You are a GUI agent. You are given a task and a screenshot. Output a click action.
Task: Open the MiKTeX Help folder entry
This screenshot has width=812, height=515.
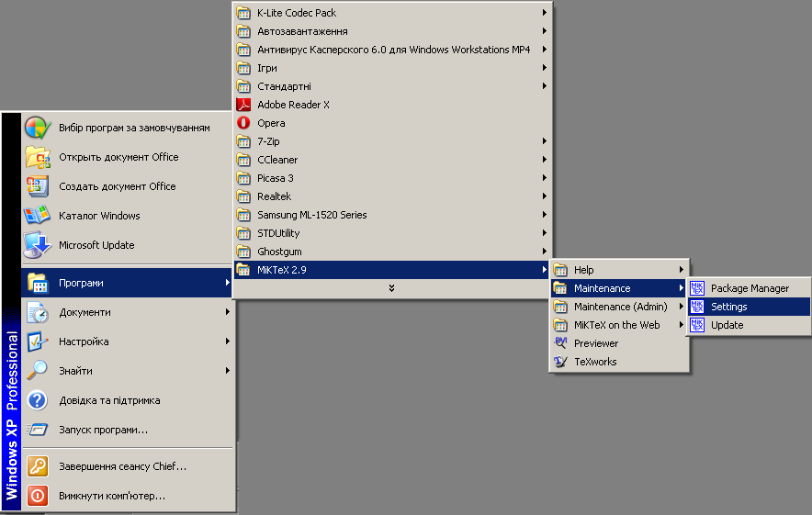(584, 270)
